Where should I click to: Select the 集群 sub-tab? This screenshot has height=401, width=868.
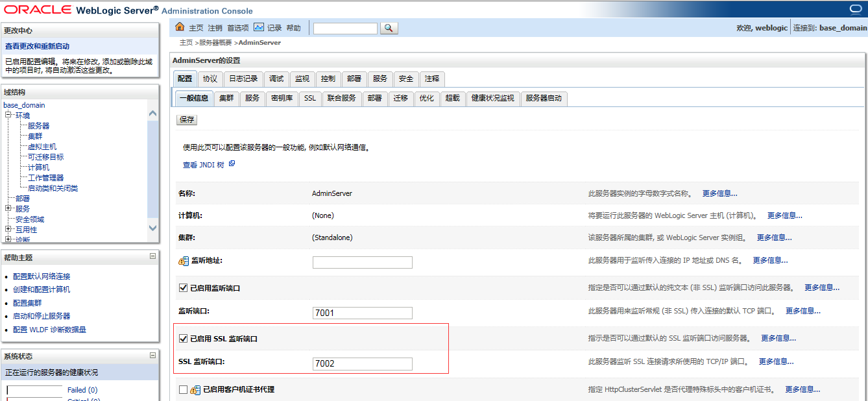coord(226,98)
